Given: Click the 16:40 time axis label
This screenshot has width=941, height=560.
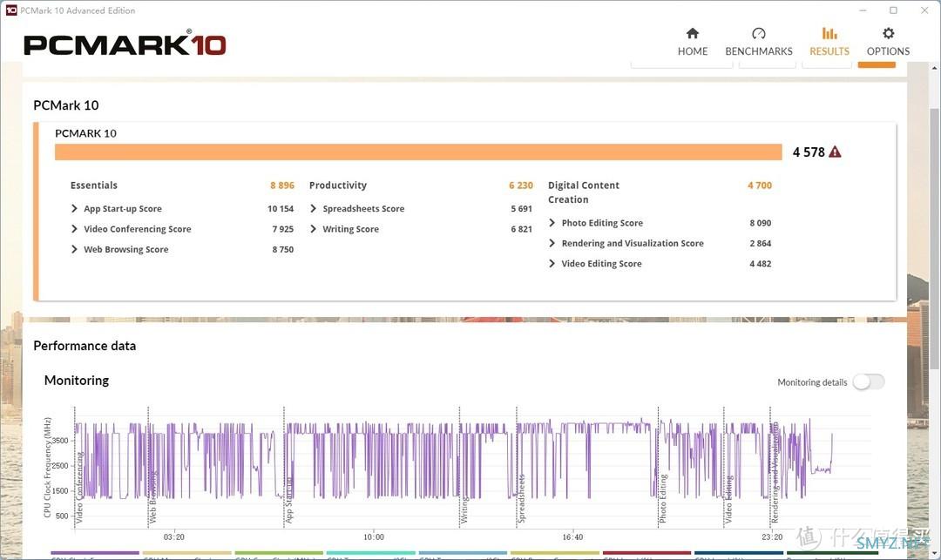Looking at the screenshot, I should click(572, 537).
